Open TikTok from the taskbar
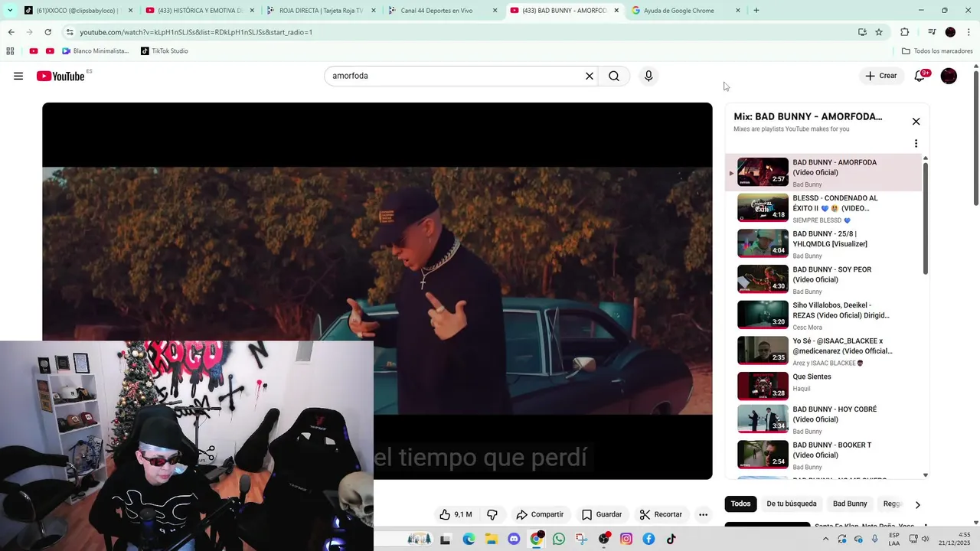Image resolution: width=980 pixels, height=551 pixels. coord(671,539)
